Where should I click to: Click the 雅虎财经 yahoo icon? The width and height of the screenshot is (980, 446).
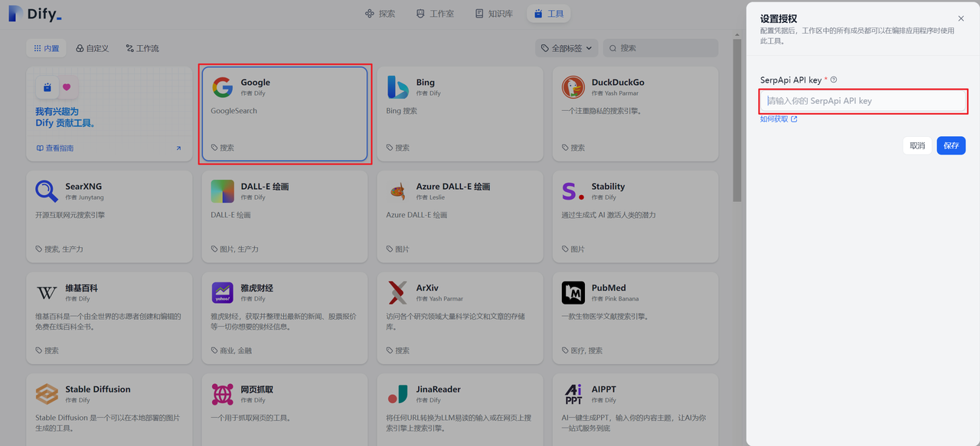coord(223,293)
